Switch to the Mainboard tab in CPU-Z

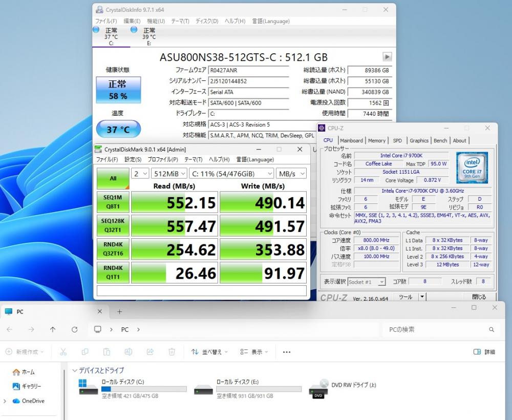[x=351, y=140]
